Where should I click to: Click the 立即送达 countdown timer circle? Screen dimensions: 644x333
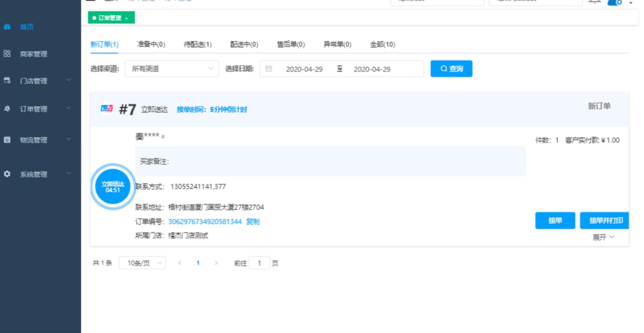coord(113,187)
